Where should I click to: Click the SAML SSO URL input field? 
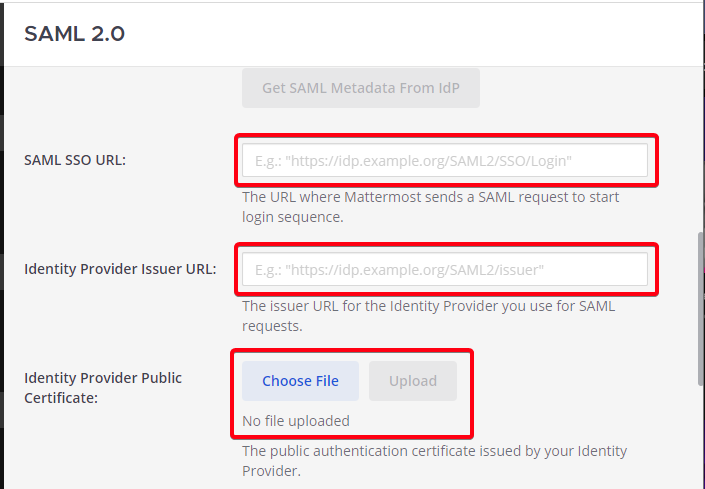445,160
